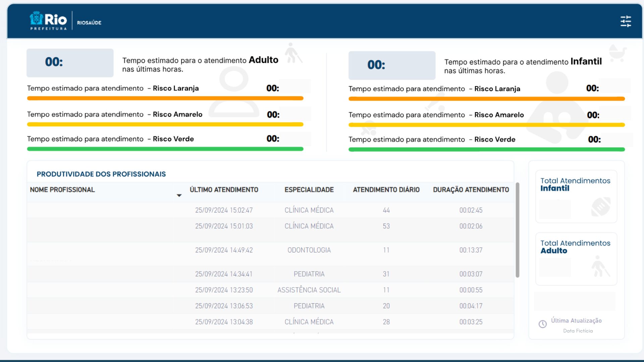Select the Assistência Social table row
This screenshot has height=362, width=644.
[x=309, y=290]
